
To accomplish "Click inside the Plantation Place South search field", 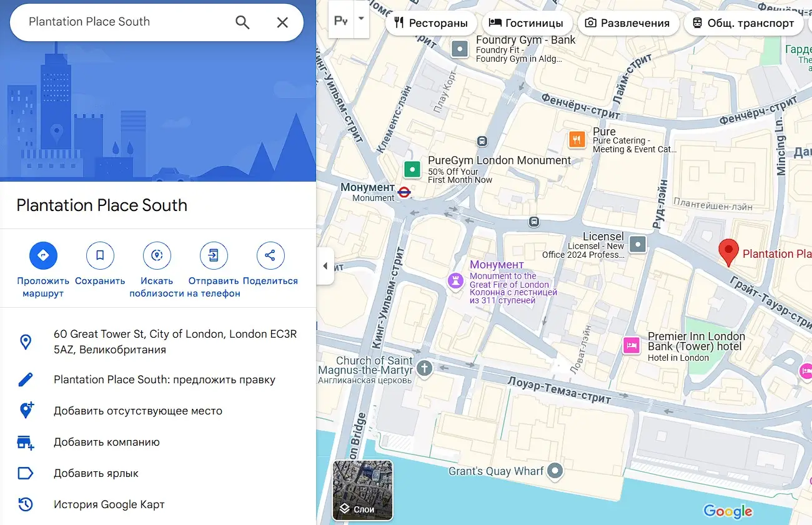I will (x=125, y=22).
